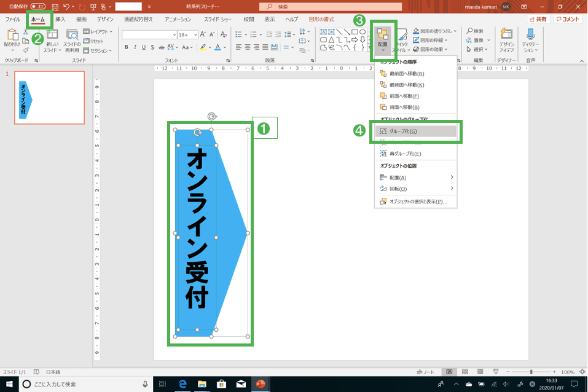Viewport: 588px width, 392px height.
Task: Click the Format Painter brush icon
Action: (x=26, y=50)
